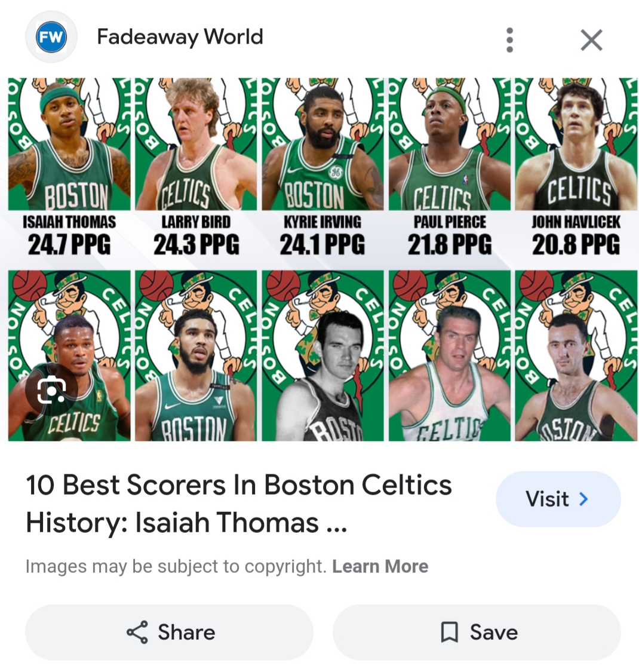This screenshot has width=639, height=672.
Task: Tap the Share button label
Action: pyautogui.click(x=186, y=632)
